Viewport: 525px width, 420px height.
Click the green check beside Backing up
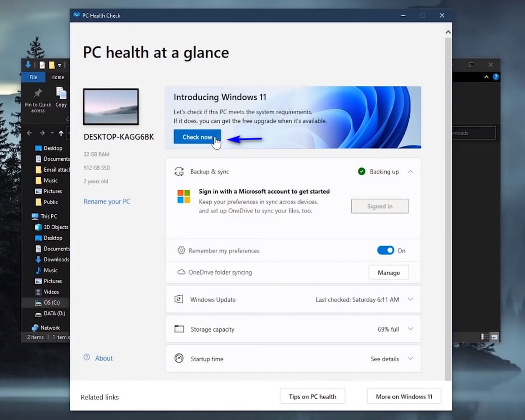(x=361, y=171)
